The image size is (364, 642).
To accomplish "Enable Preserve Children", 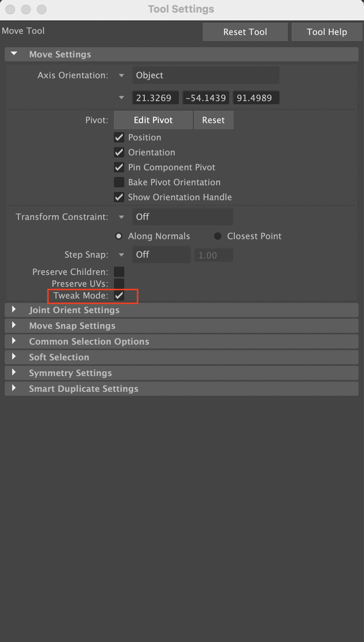I will [x=119, y=271].
